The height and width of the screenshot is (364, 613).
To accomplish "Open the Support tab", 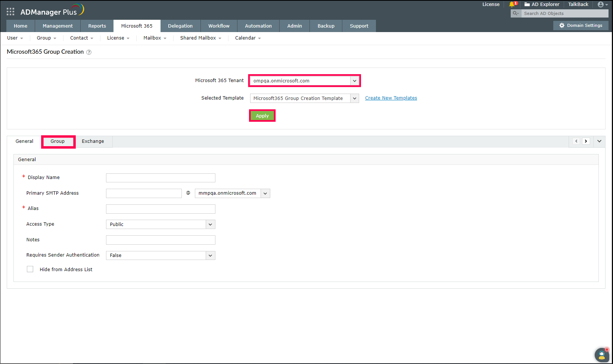I will coord(359,26).
